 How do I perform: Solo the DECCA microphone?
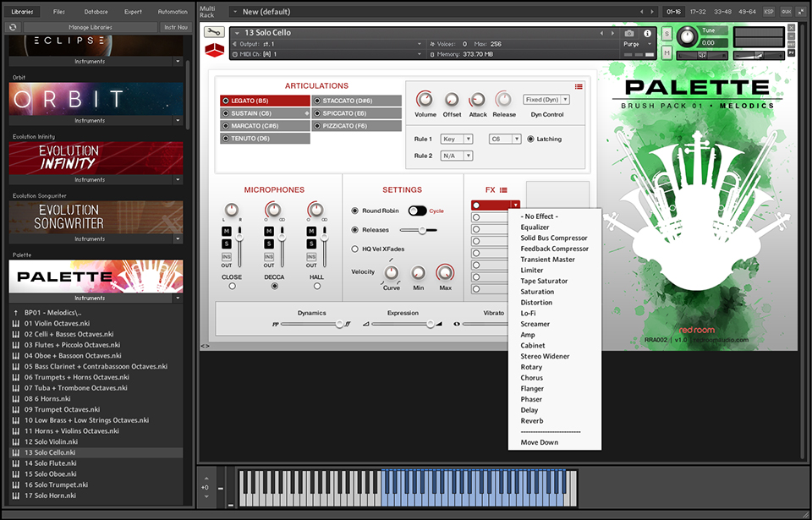click(x=269, y=244)
